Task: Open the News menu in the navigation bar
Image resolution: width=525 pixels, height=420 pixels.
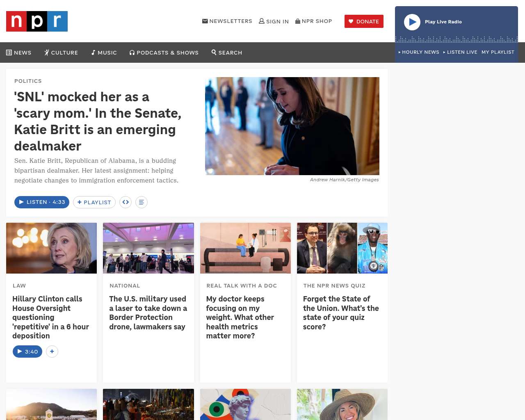Action: pyautogui.click(x=19, y=52)
